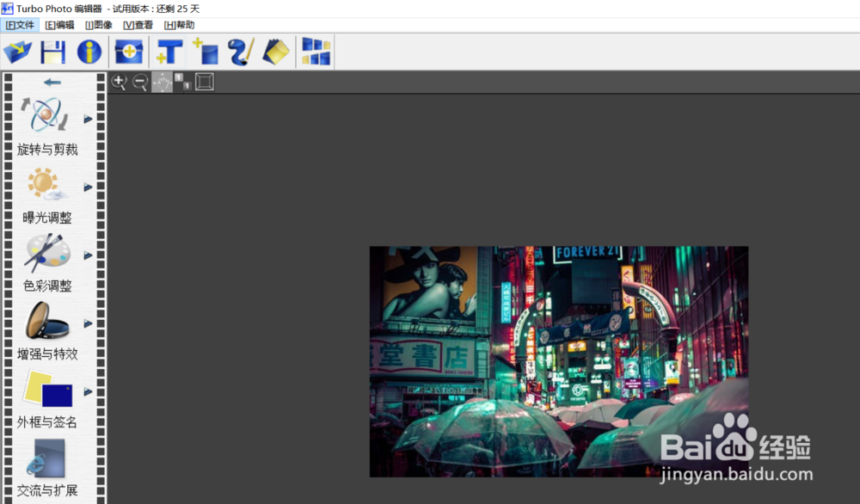The width and height of the screenshot is (860, 504).
Task: Expand the 增强与特效 arrow
Action: pyautogui.click(x=88, y=323)
